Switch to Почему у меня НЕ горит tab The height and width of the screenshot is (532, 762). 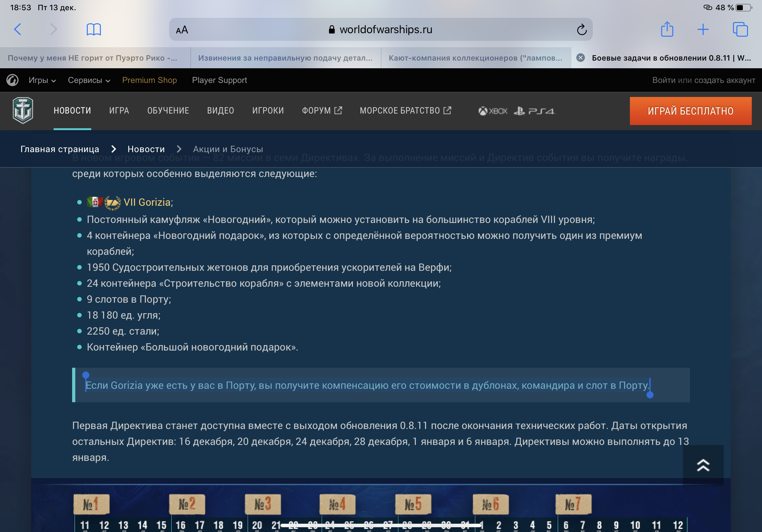95,58
